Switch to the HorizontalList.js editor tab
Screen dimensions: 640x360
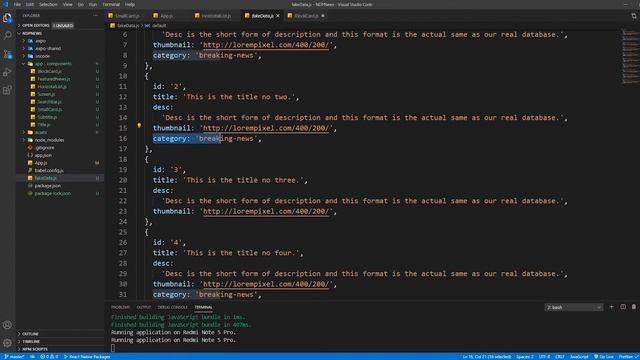coord(216,16)
